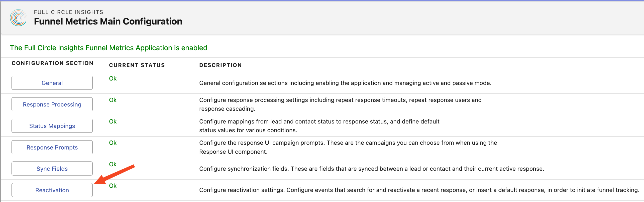644x202 pixels.
Task: Click the DESCRIPTION column header
Action: point(221,65)
